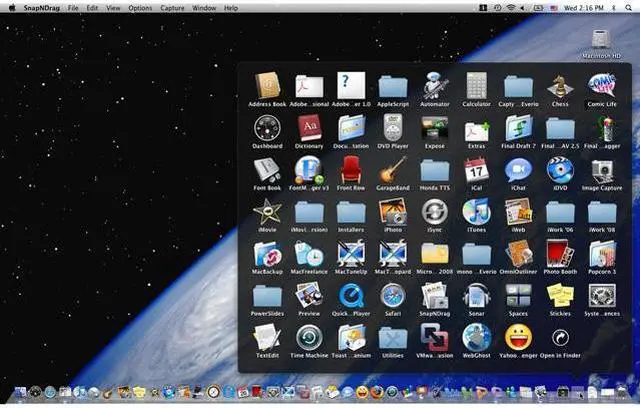This screenshot has width=640, height=408.
Task: Click the Spotlight magnifier icon
Action: 628,8
